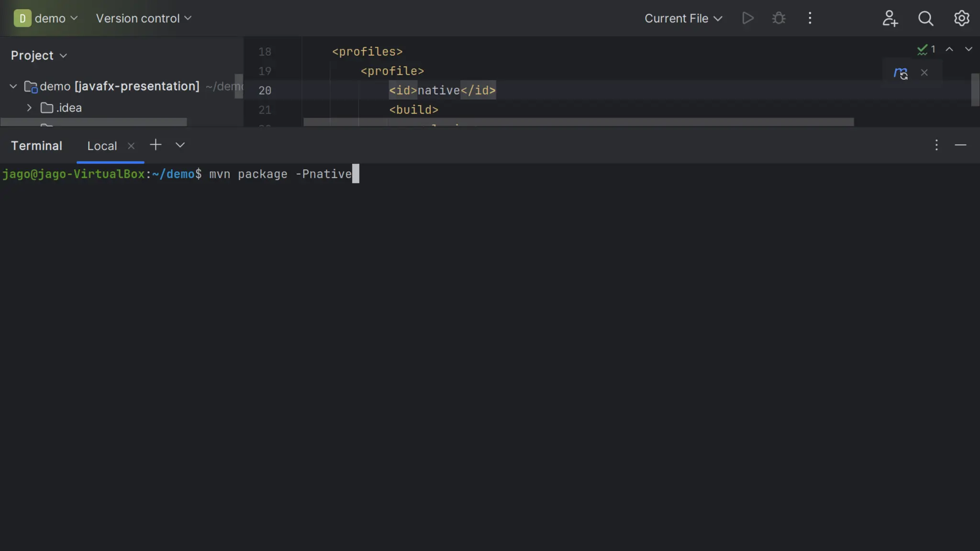Image resolution: width=980 pixels, height=551 pixels.
Task: Expand the .idea folder
Action: [29, 108]
